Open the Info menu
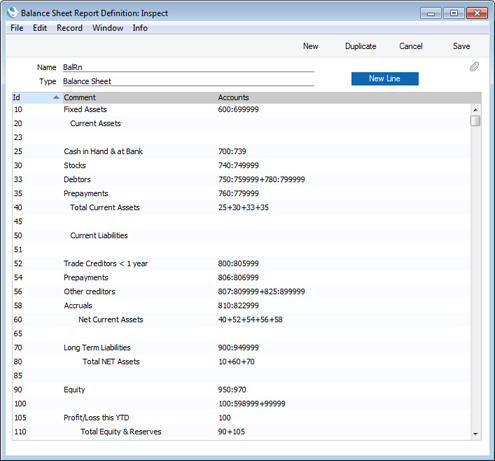Viewport: 495px width, 461px height. pos(140,28)
